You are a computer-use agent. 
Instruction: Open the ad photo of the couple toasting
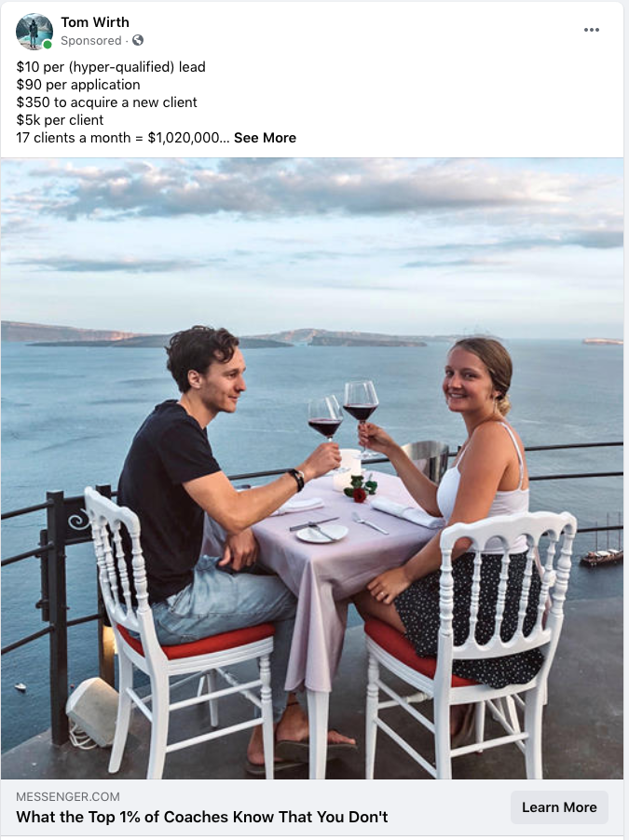click(312, 468)
